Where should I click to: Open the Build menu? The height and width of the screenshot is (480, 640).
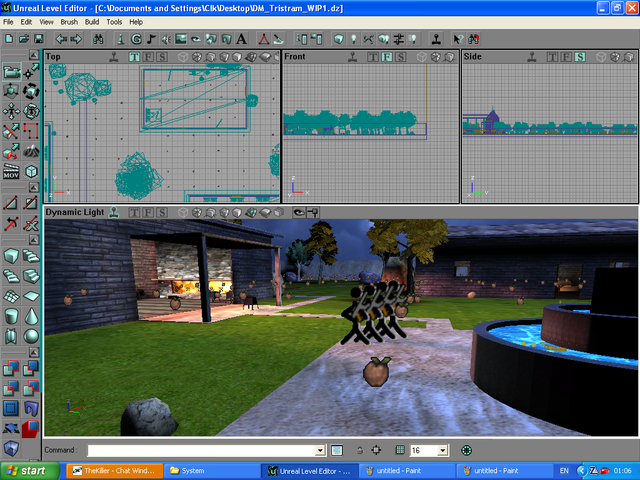(92, 21)
